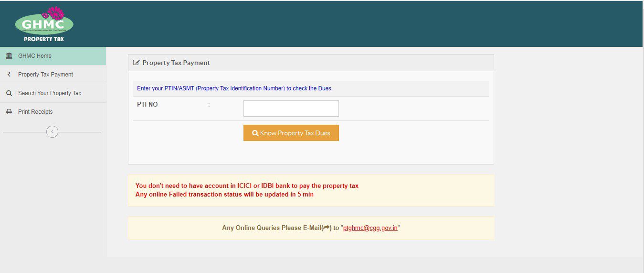The width and height of the screenshot is (644, 273).
Task: Click the blue Enter your PTIN/ASMT instruction text
Action: (x=234, y=88)
